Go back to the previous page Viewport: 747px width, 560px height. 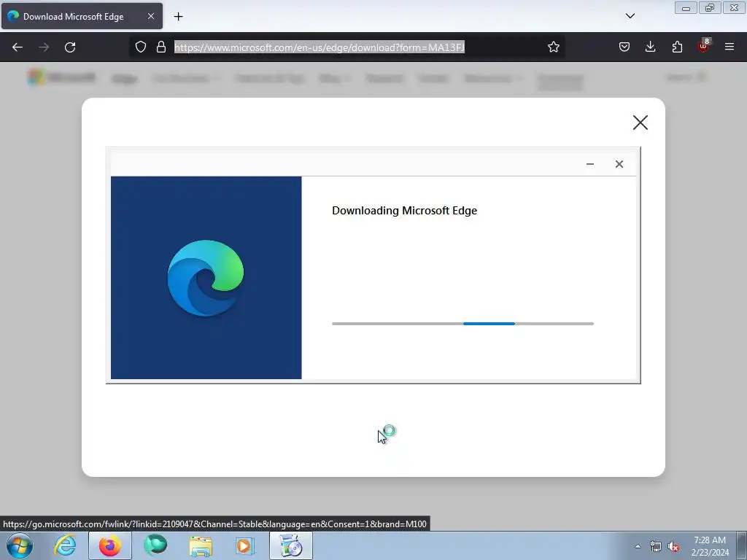tap(18, 47)
